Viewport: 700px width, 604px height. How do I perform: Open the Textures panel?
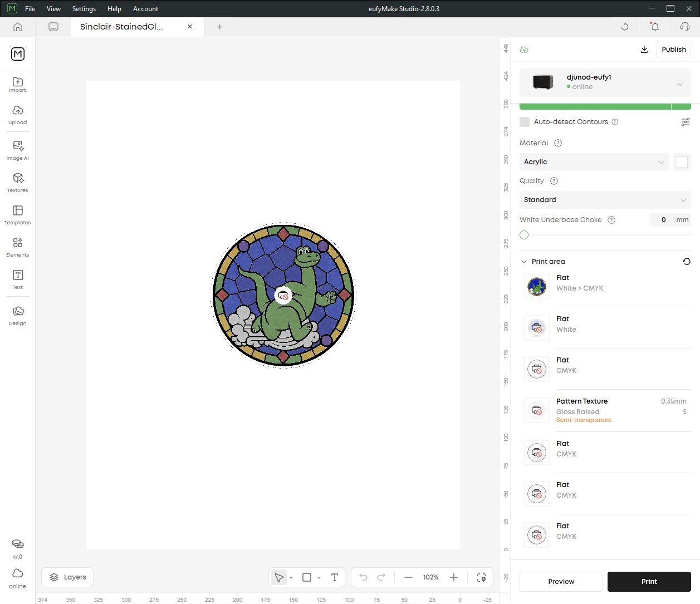pos(17,183)
